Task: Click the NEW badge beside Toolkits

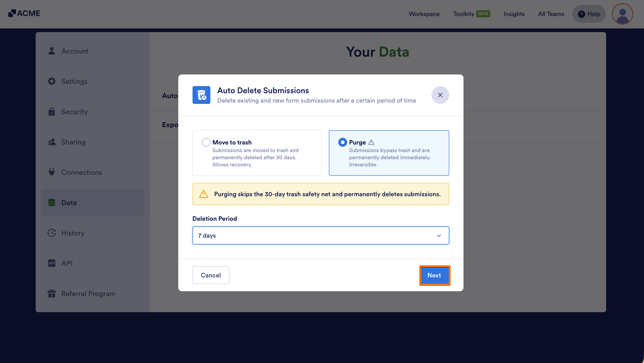Action: coord(483,14)
